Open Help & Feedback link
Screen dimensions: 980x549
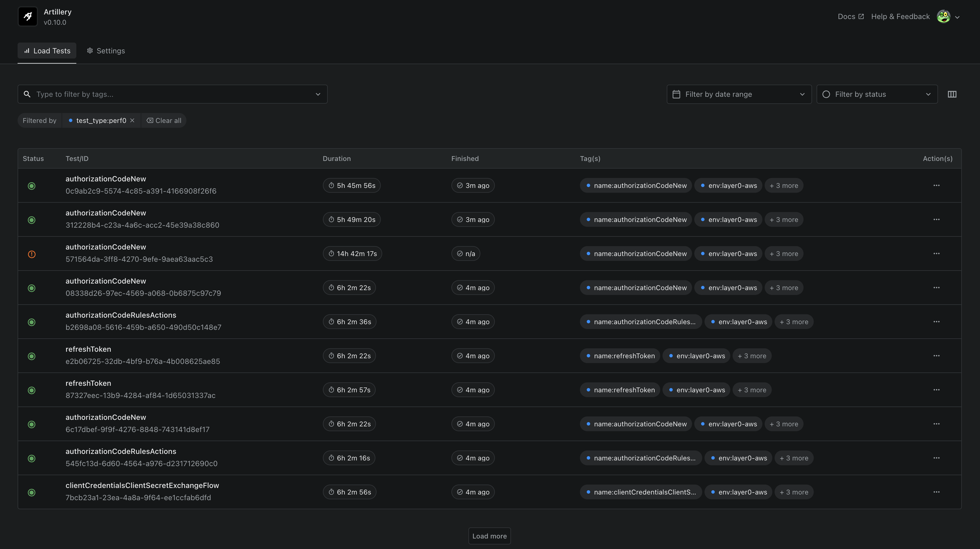tap(900, 16)
